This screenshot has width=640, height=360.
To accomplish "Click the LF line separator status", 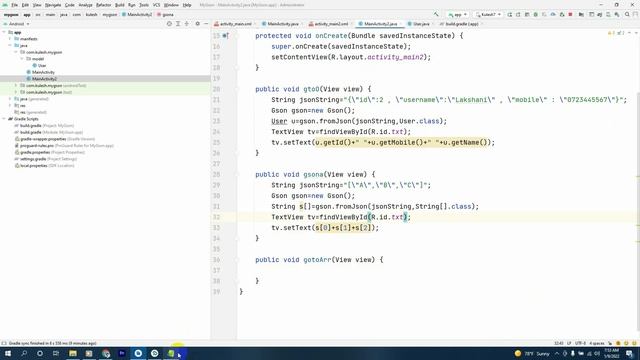I will coord(569,343).
